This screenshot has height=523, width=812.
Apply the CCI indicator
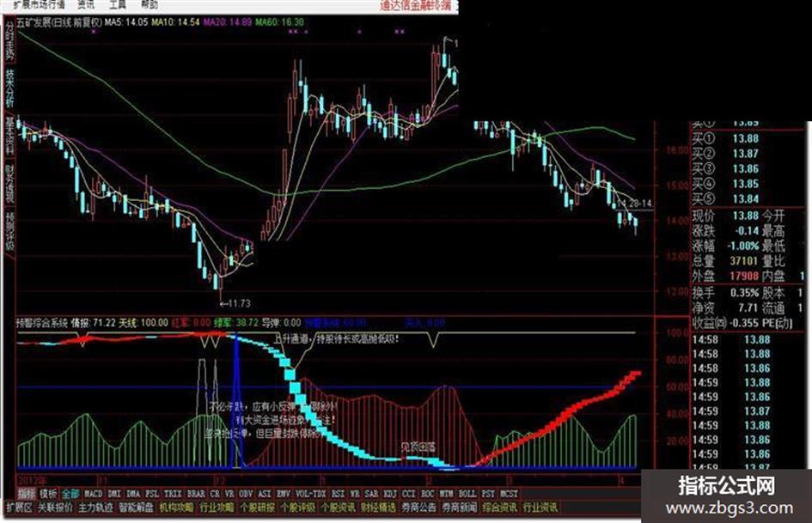(x=409, y=494)
